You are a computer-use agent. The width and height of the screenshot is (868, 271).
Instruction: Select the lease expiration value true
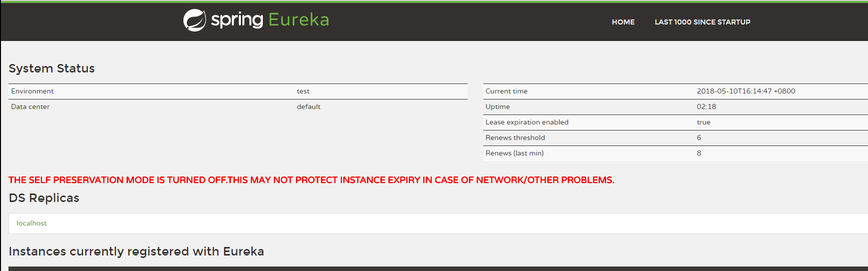point(703,122)
